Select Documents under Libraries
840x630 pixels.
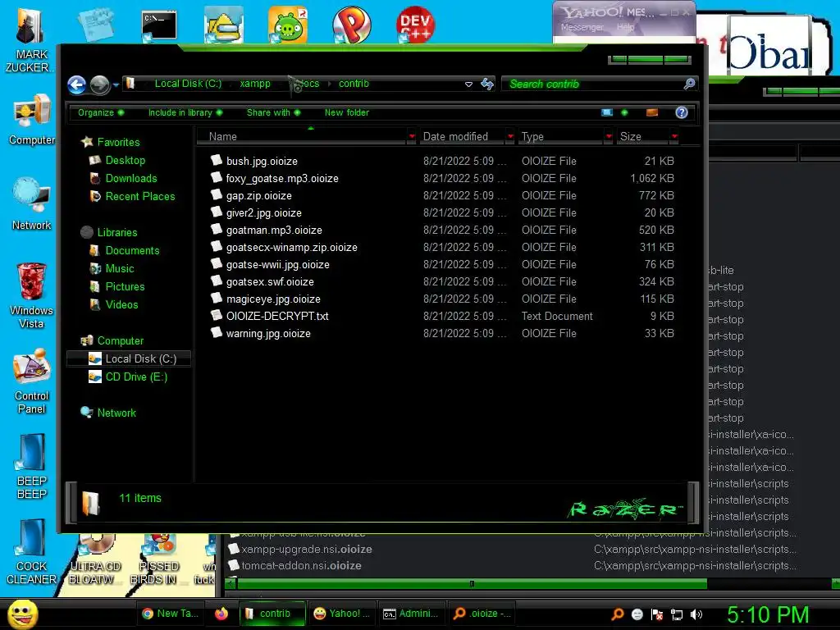point(132,251)
